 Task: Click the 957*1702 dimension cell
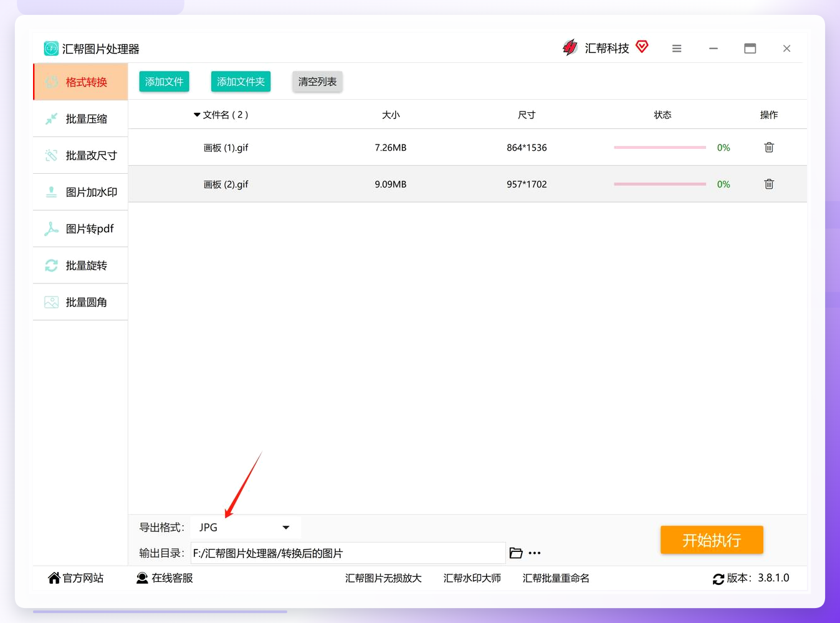point(527,184)
